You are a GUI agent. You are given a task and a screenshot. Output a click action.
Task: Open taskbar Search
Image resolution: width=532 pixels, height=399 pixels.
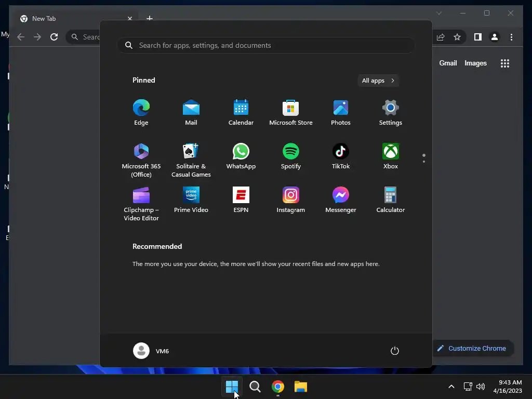(255, 387)
